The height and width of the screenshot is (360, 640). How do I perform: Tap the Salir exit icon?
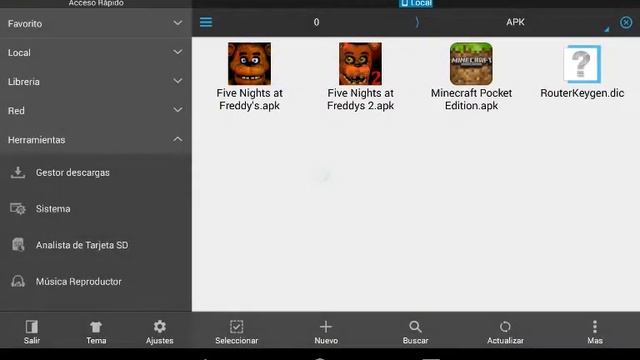click(x=31, y=327)
